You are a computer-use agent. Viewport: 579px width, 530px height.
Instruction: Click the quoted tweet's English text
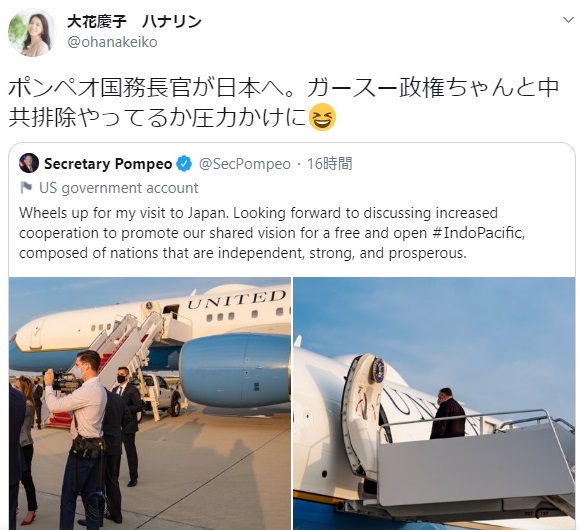272,233
